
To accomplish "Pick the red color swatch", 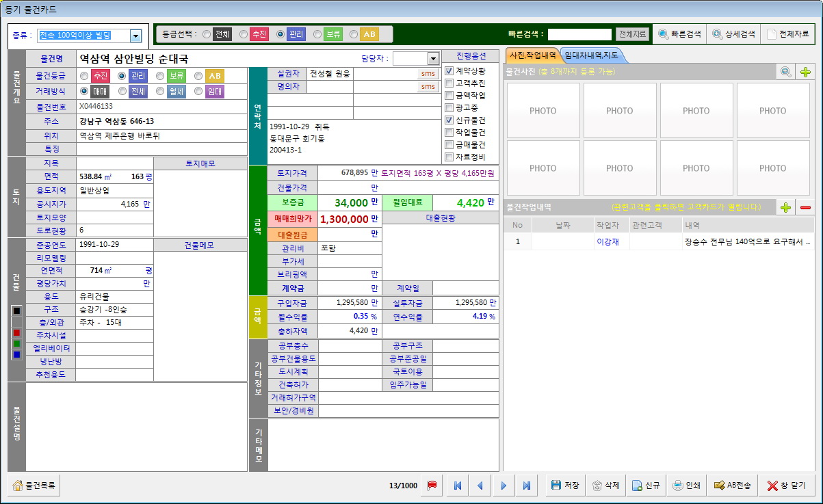I will [x=17, y=332].
